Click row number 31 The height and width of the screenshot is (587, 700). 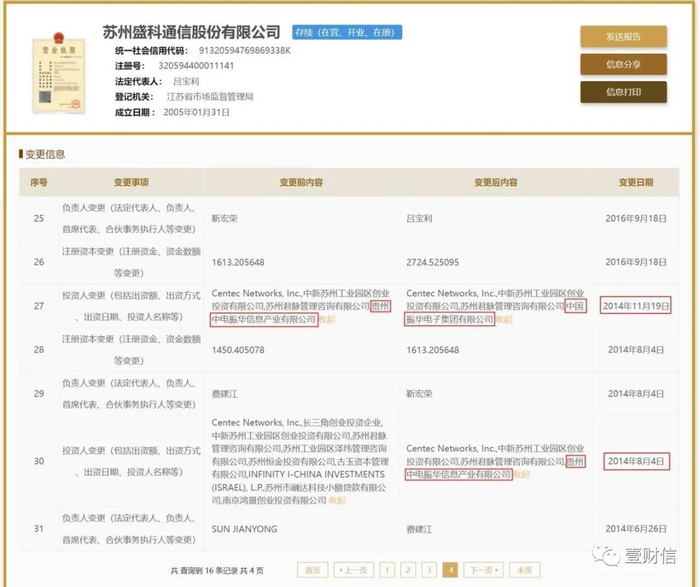39,529
